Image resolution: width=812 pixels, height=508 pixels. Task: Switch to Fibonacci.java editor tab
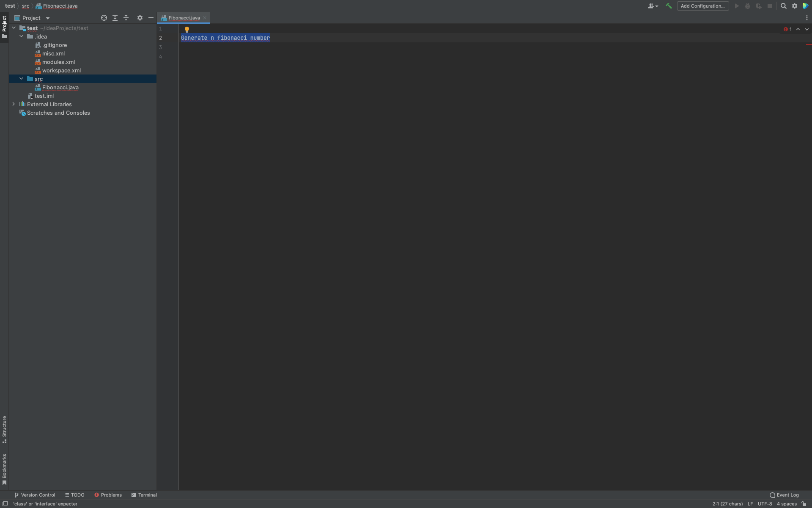[184, 18]
